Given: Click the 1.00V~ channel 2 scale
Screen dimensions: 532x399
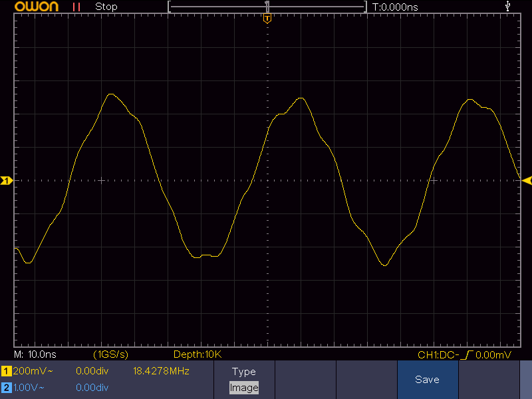Looking at the screenshot, I should [x=29, y=388].
